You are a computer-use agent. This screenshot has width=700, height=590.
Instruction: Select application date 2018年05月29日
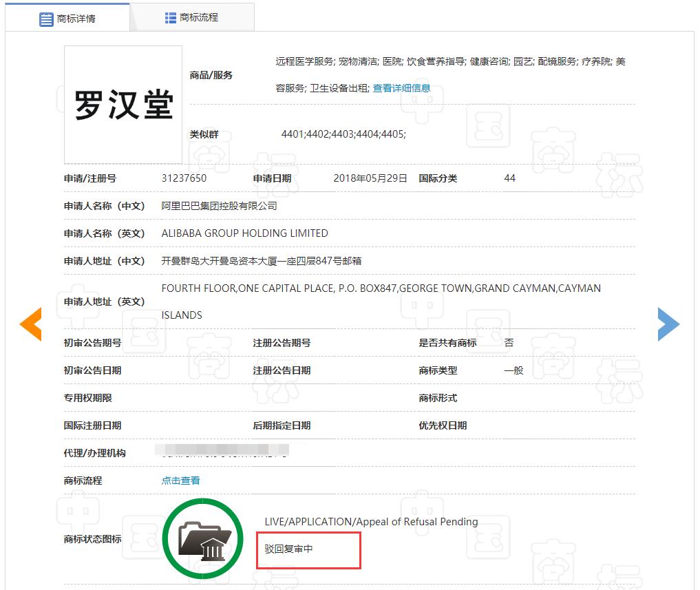tap(370, 178)
